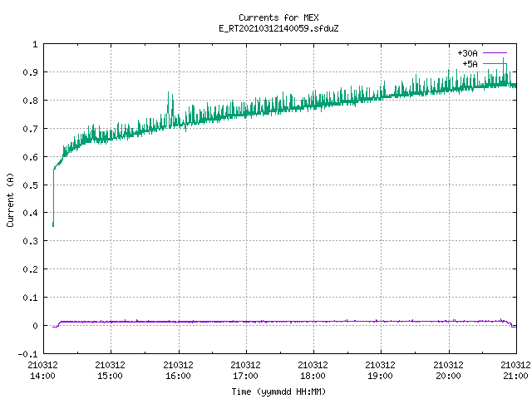Click the y-axis tick value 0.8
The width and height of the screenshot is (532, 399).
[30, 101]
